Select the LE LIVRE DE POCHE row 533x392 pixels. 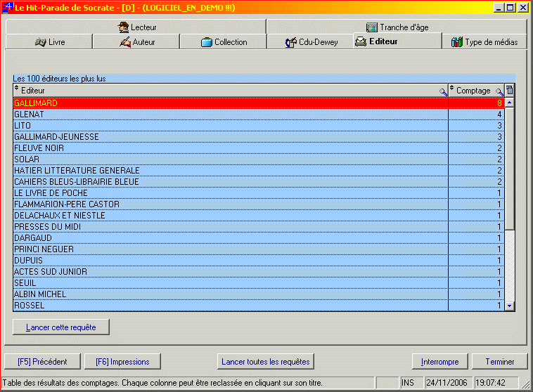pos(258,192)
